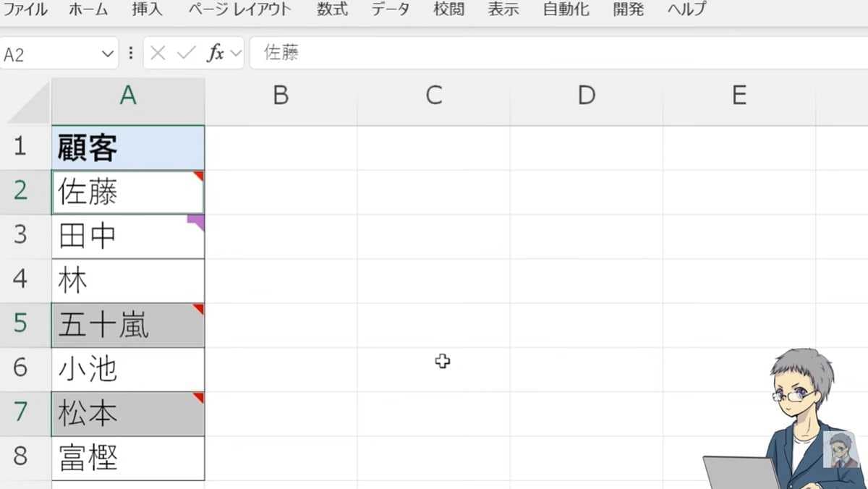
Task: Open the ファイル menu
Action: (27, 9)
